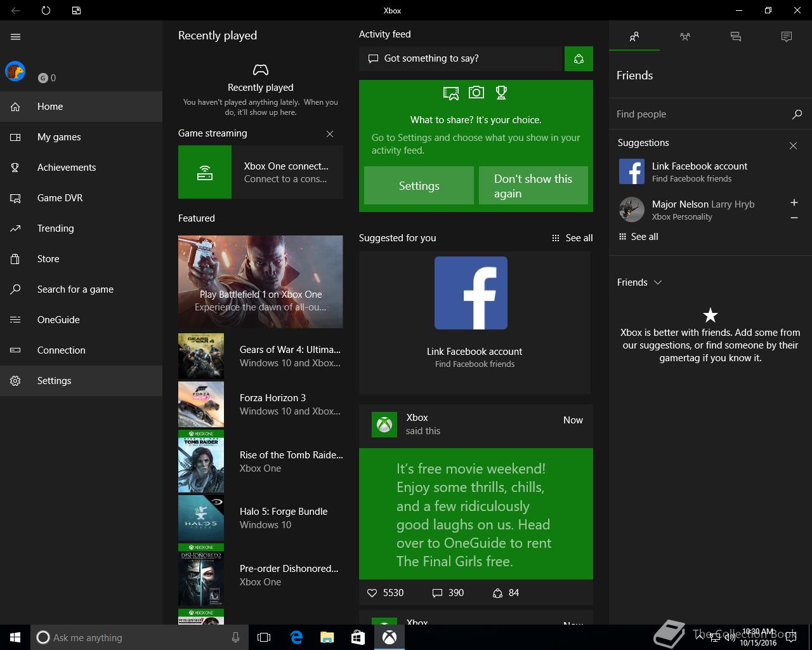Open Task View on taskbar
812x650 pixels.
pyautogui.click(x=264, y=637)
